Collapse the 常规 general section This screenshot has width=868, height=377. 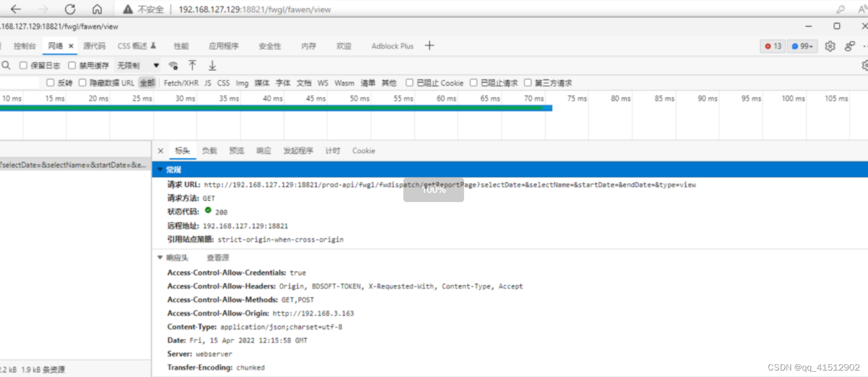point(160,170)
